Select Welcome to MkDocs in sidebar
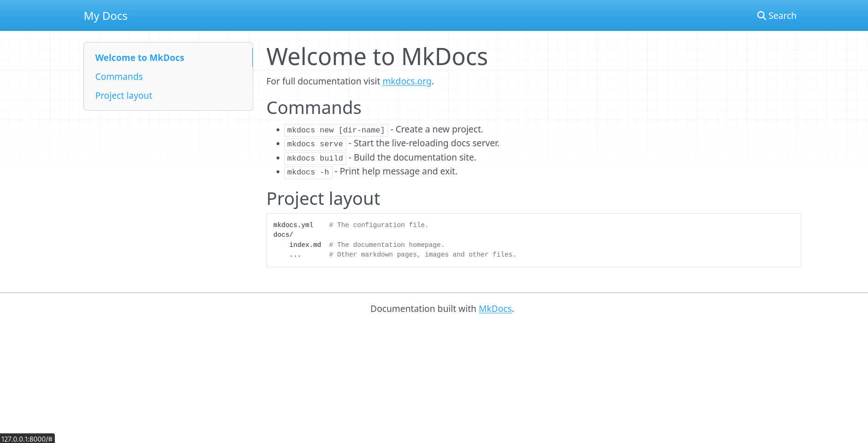This screenshot has width=868, height=443. (140, 58)
